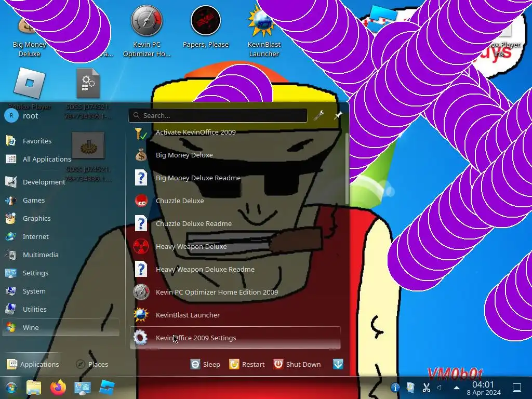The image size is (532, 399).
Task: Select the Wine category
Action: tap(61, 327)
